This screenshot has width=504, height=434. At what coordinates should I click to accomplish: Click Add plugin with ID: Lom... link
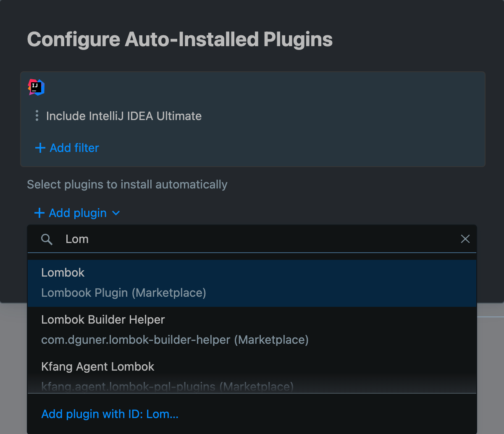109,414
